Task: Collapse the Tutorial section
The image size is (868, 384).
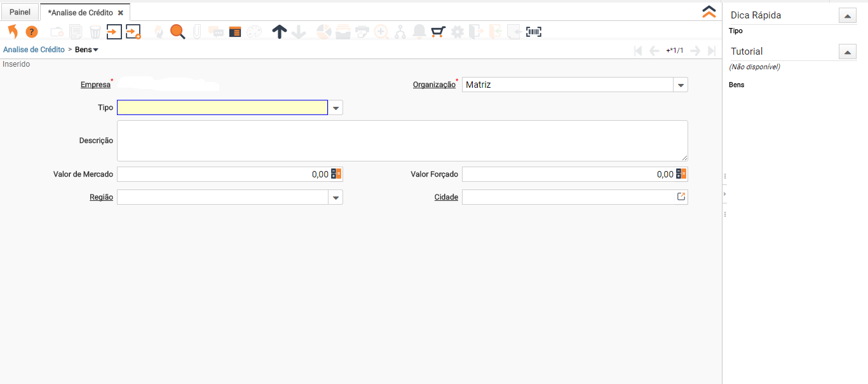Action: pyautogui.click(x=847, y=52)
